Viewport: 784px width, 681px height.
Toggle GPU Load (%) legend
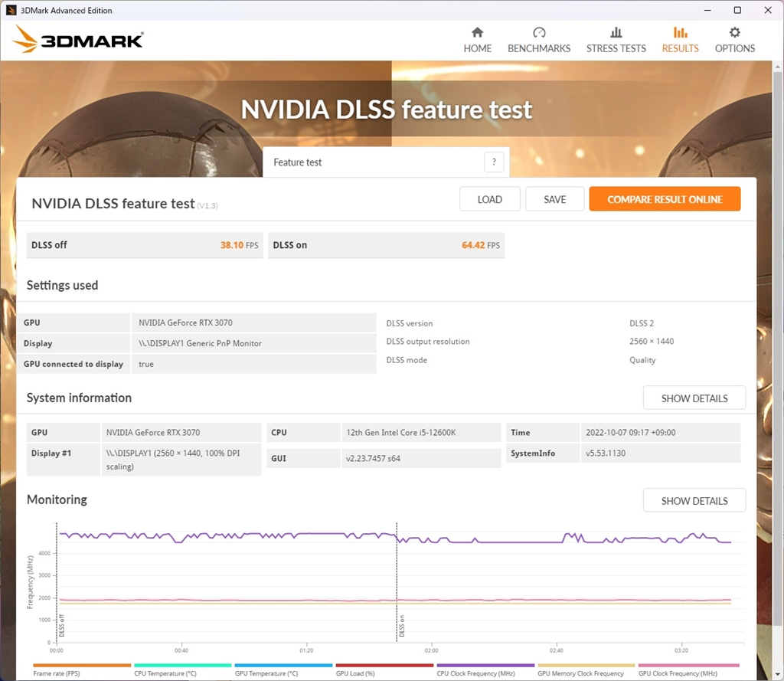point(384,670)
